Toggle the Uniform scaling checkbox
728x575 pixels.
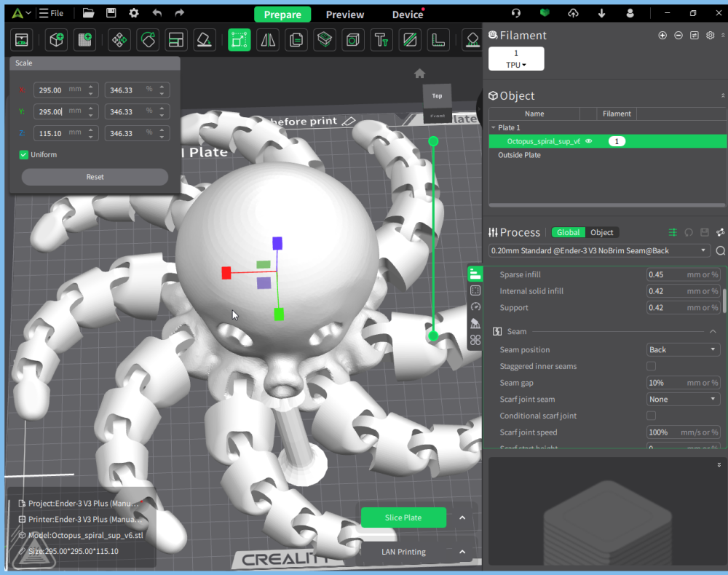(24, 154)
